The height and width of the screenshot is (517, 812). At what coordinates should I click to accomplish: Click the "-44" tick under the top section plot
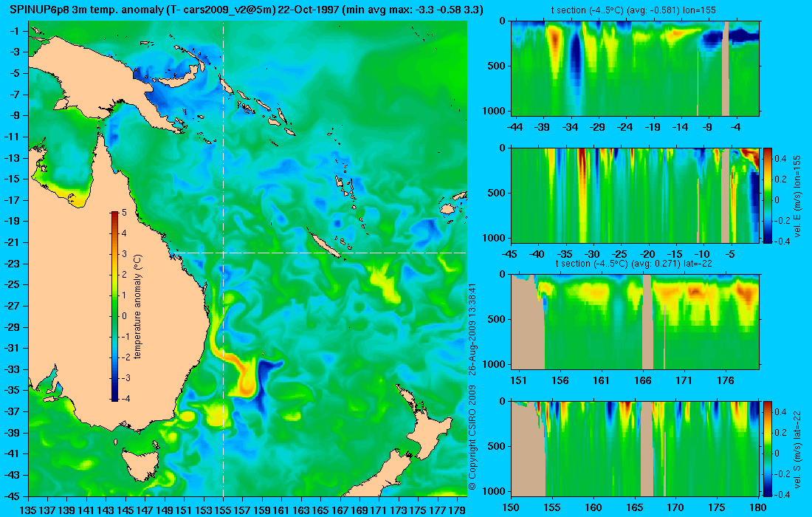(515, 127)
